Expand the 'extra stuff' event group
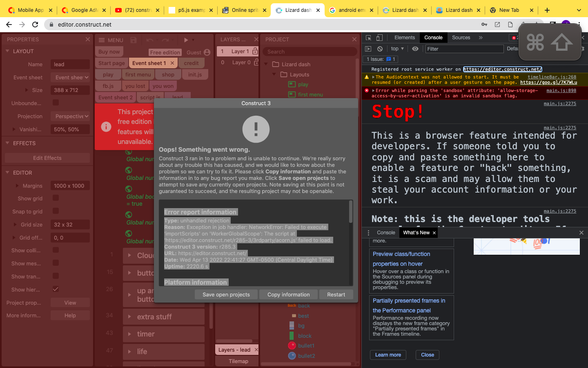Viewport: 588px width, 368px height. [x=129, y=316]
